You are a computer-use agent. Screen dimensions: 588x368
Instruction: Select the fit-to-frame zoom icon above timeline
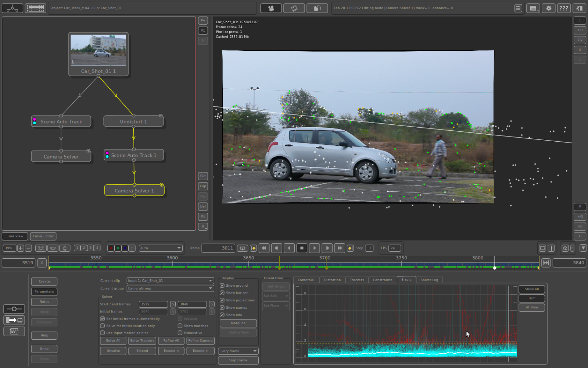coord(41,248)
